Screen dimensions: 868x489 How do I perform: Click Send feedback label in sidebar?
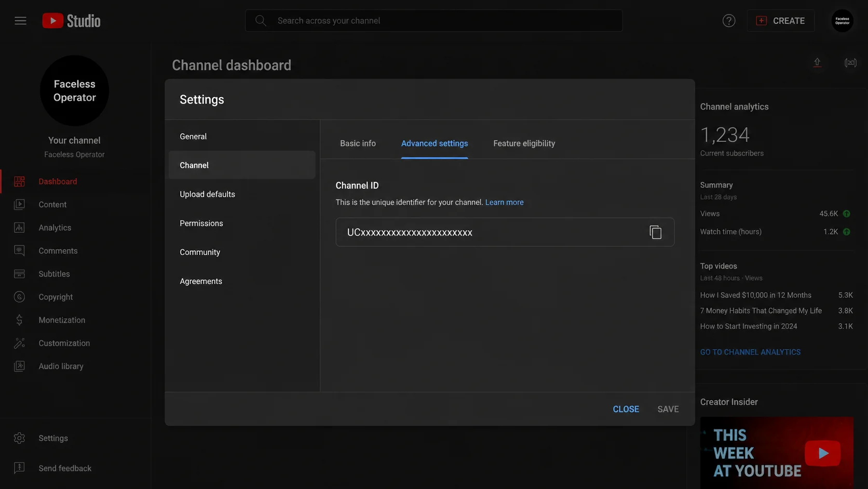click(65, 468)
